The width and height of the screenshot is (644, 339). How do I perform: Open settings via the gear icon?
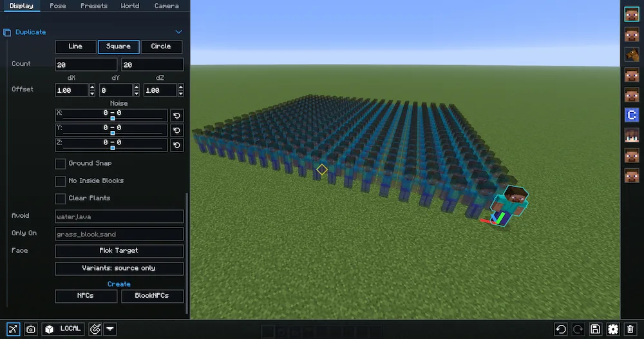(x=613, y=329)
